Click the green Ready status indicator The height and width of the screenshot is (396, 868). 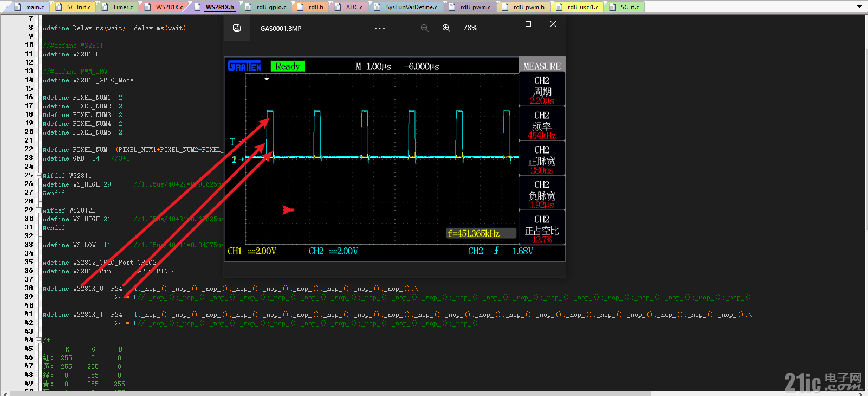288,66
